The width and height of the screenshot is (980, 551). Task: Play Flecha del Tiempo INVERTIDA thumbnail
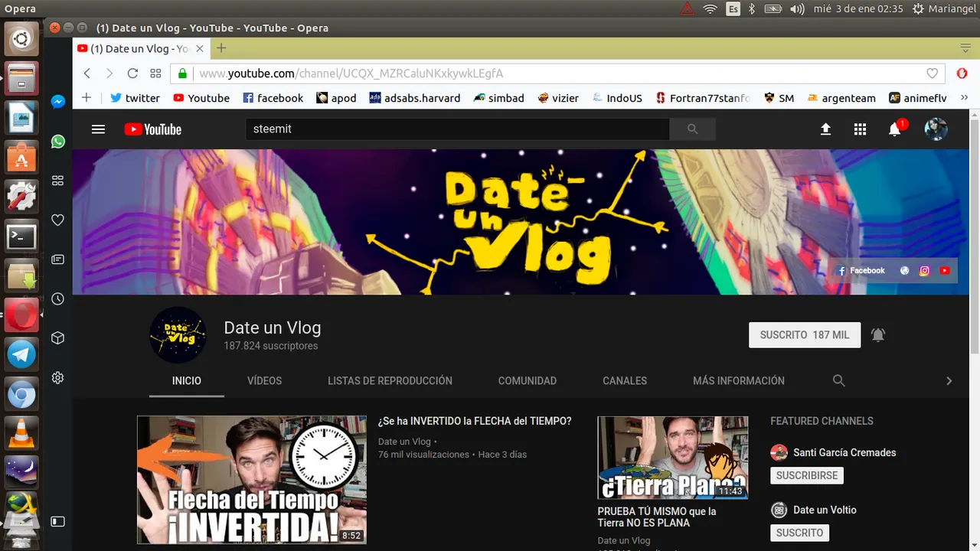click(x=252, y=480)
